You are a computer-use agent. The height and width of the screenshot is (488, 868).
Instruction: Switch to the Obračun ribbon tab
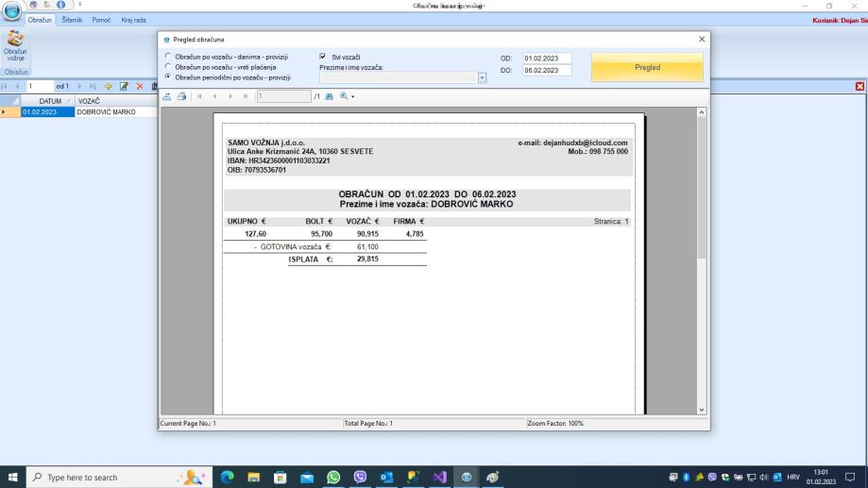coord(40,20)
